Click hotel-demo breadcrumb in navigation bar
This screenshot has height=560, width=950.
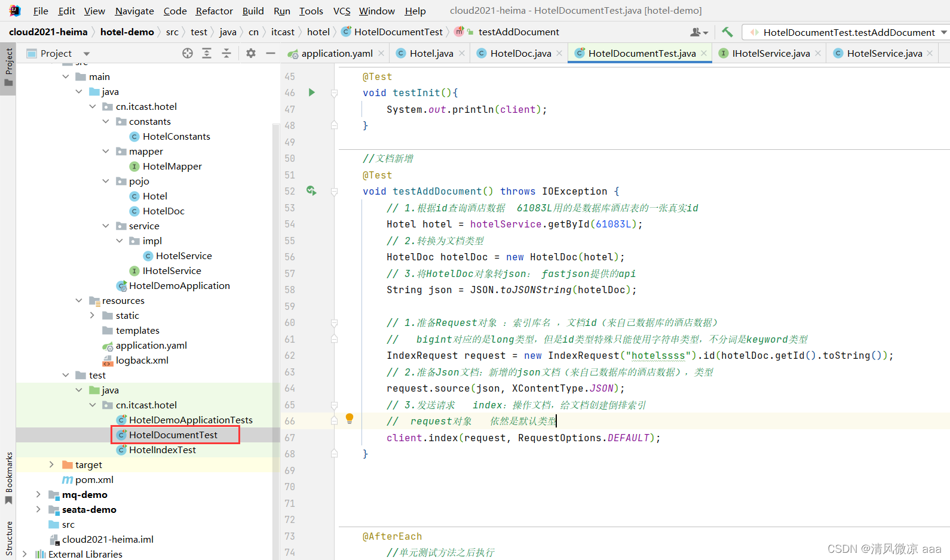(127, 32)
